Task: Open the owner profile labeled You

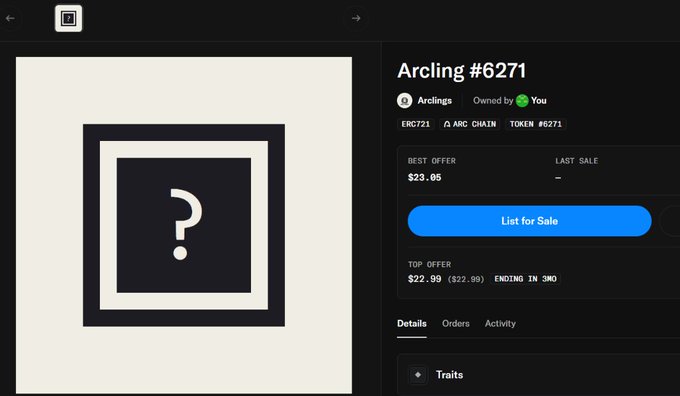Action: coord(539,101)
